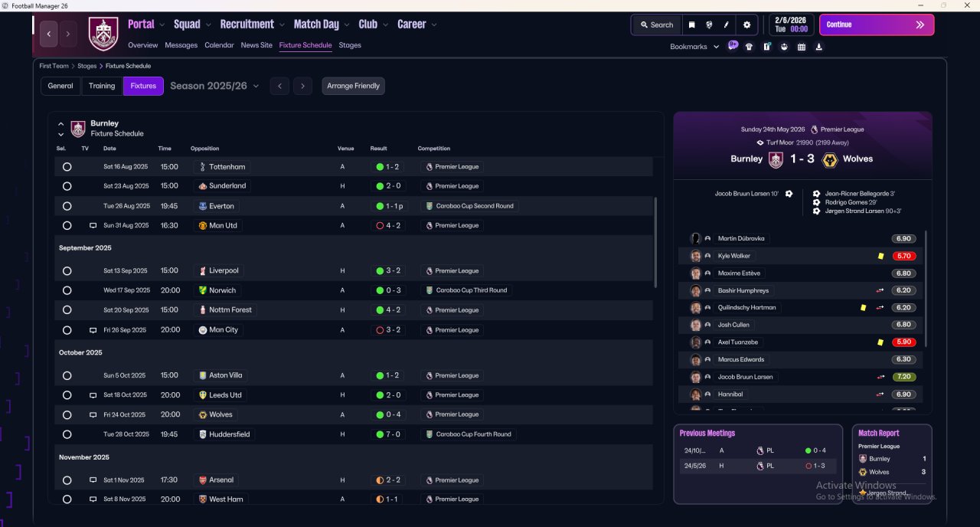Click TV icon on Leeds Utd fixture row
This screenshot has width=980, height=527.
[x=93, y=395]
